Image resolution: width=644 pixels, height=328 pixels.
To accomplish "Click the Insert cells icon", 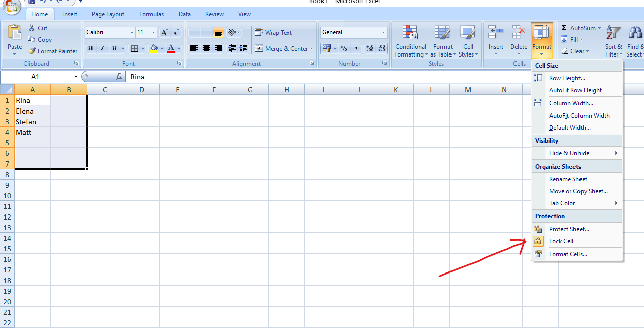I will click(x=496, y=33).
